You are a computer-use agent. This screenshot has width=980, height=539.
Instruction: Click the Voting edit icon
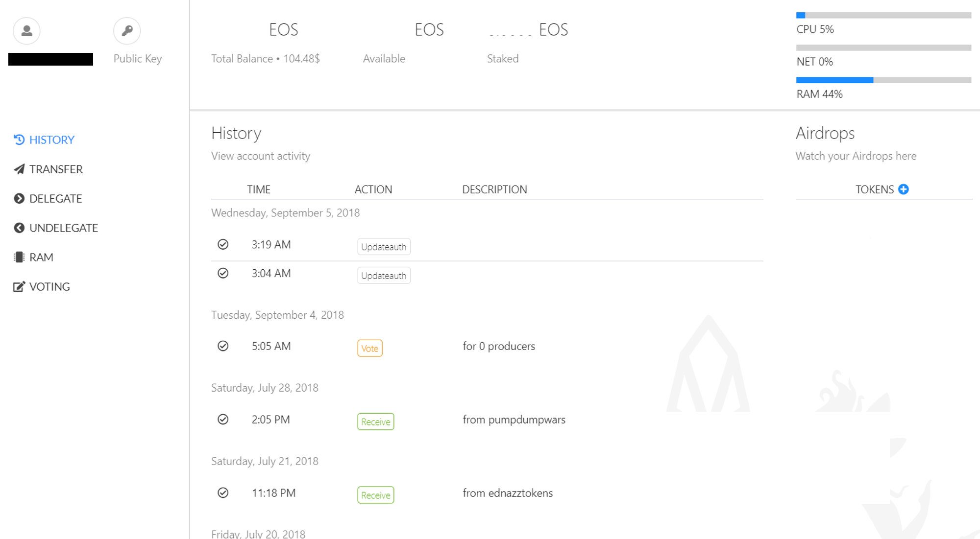click(19, 286)
